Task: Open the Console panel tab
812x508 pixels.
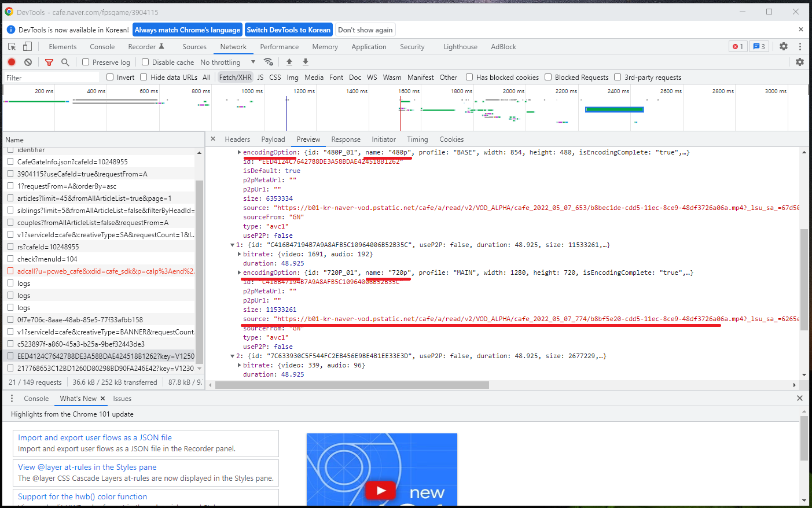Action: [102, 47]
